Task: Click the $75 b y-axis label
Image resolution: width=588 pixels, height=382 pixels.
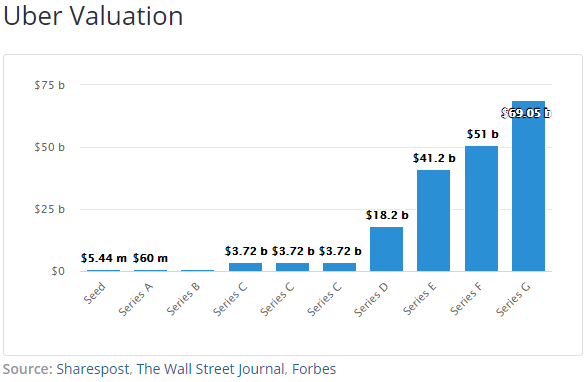Action: (x=50, y=85)
